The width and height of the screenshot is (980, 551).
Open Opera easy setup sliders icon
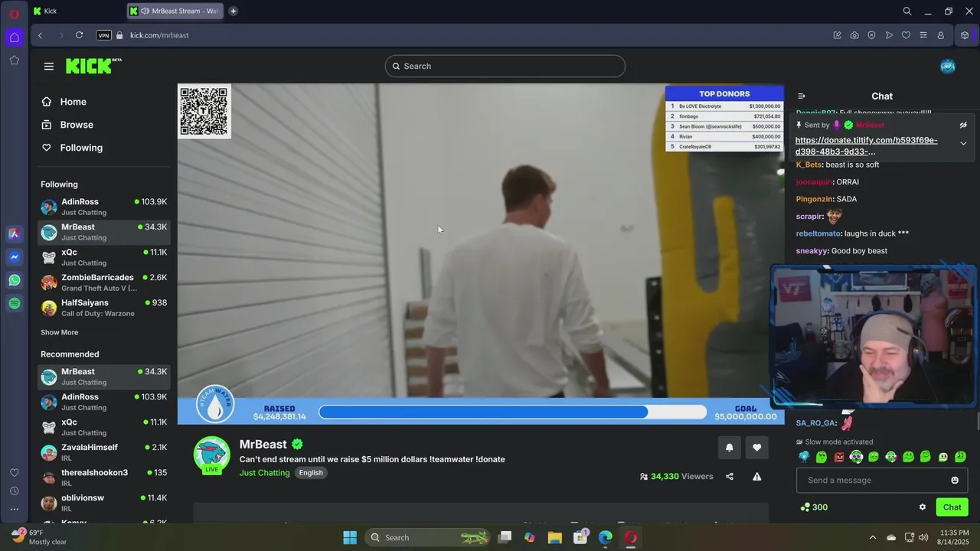923,35
